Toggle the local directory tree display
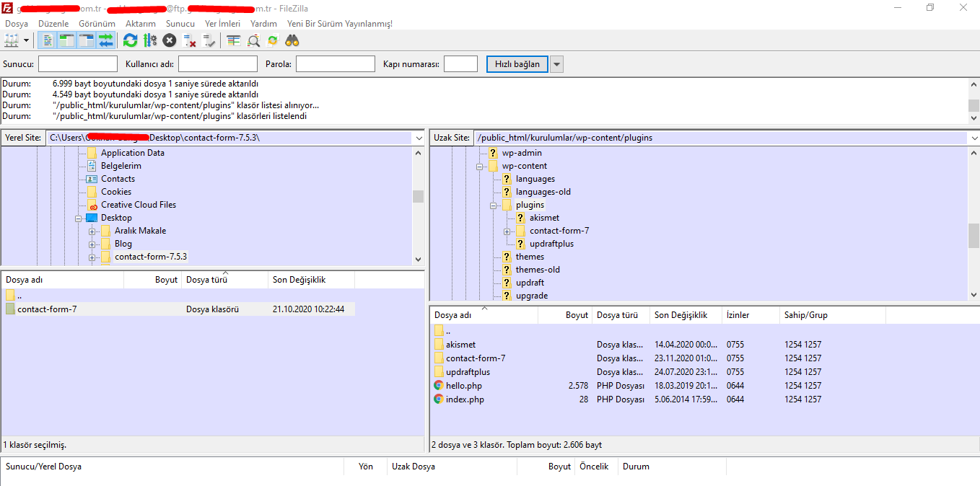This screenshot has width=980, height=486. [66, 40]
